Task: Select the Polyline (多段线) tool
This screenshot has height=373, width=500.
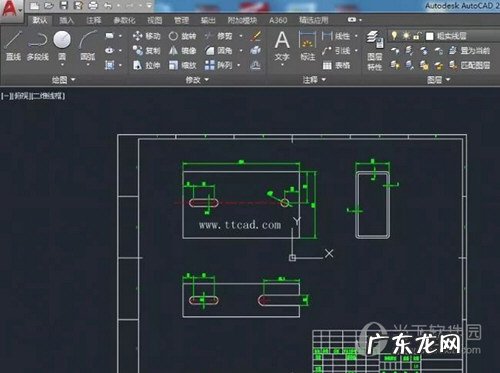Action: (x=38, y=46)
